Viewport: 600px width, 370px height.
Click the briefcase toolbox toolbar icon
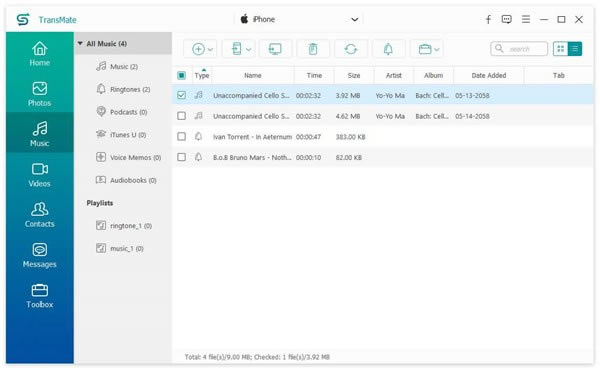click(425, 49)
